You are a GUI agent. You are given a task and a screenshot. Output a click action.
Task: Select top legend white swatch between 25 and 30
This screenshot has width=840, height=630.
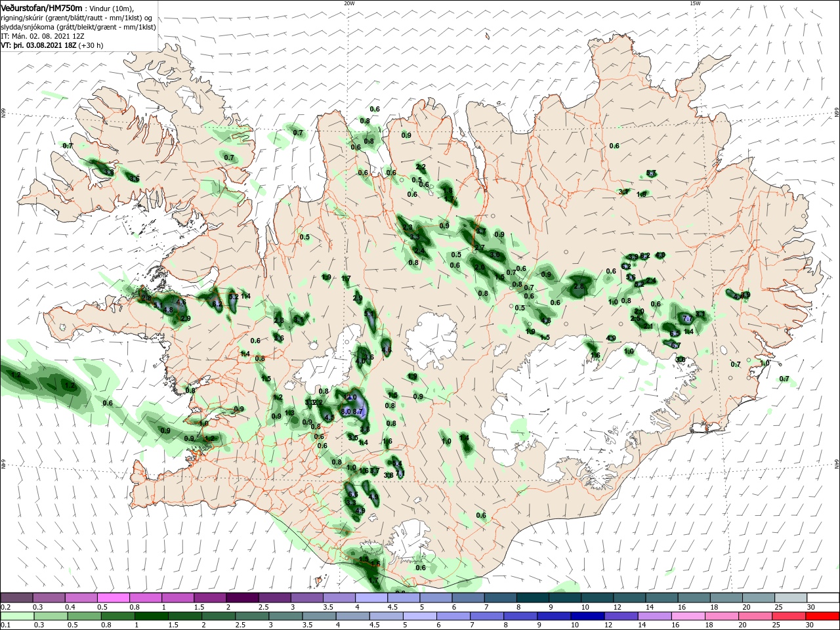click(x=791, y=597)
